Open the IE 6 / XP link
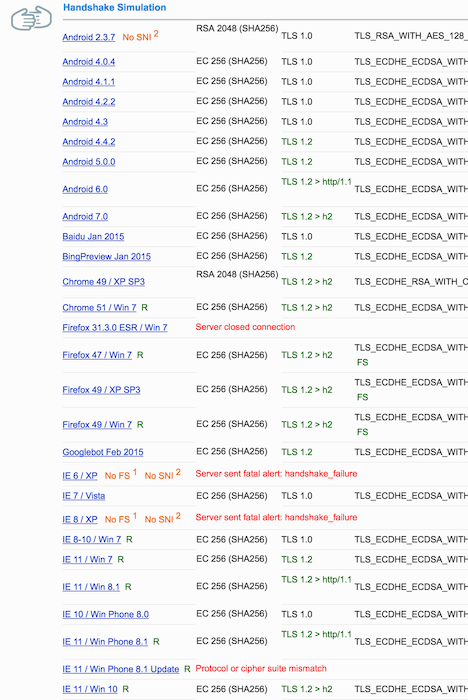Screen dimensions: 468x700 tap(80, 476)
